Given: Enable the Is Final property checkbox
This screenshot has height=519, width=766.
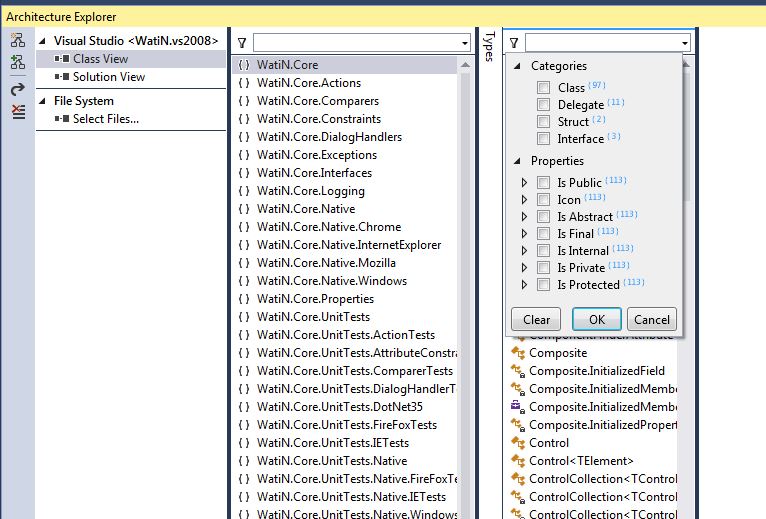Looking at the screenshot, I should (x=543, y=234).
